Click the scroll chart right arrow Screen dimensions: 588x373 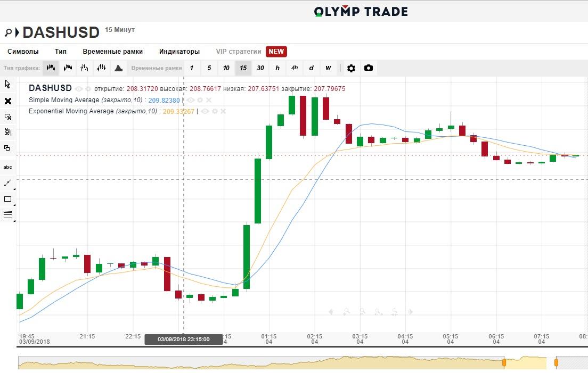(411, 312)
